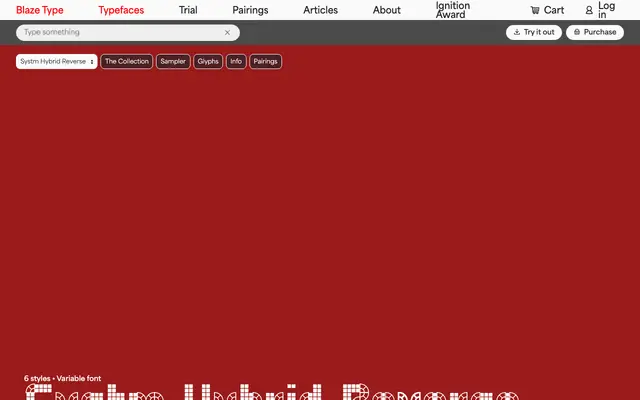This screenshot has width=640, height=400.
Task: Open the Trial menu item
Action: pos(188,10)
